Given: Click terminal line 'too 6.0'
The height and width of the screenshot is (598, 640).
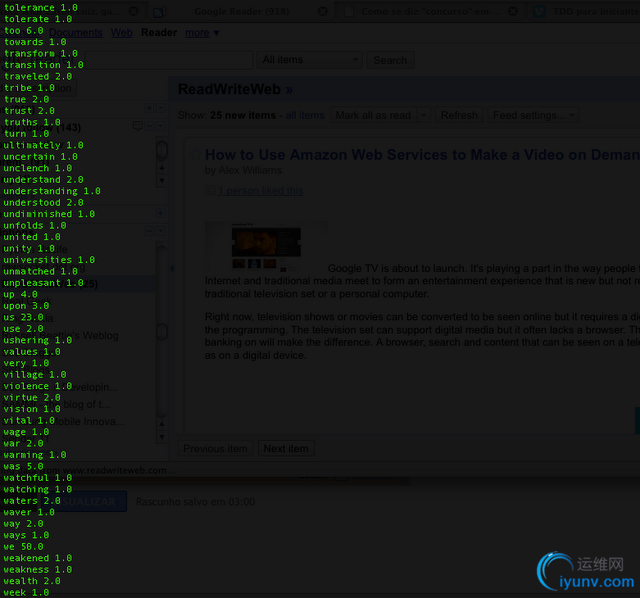Looking at the screenshot, I should click(x=24, y=30).
